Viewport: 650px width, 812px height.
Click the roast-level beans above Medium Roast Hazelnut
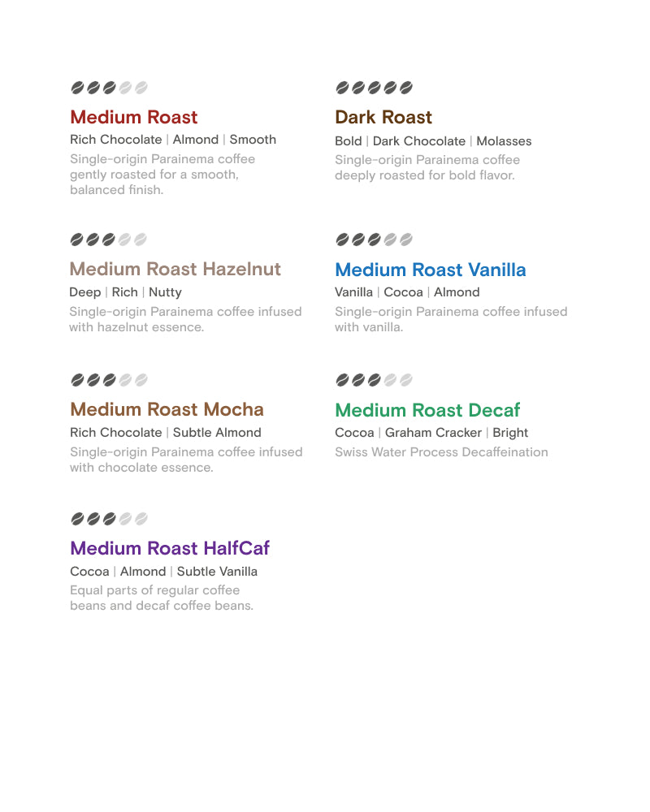pyautogui.click(x=108, y=240)
